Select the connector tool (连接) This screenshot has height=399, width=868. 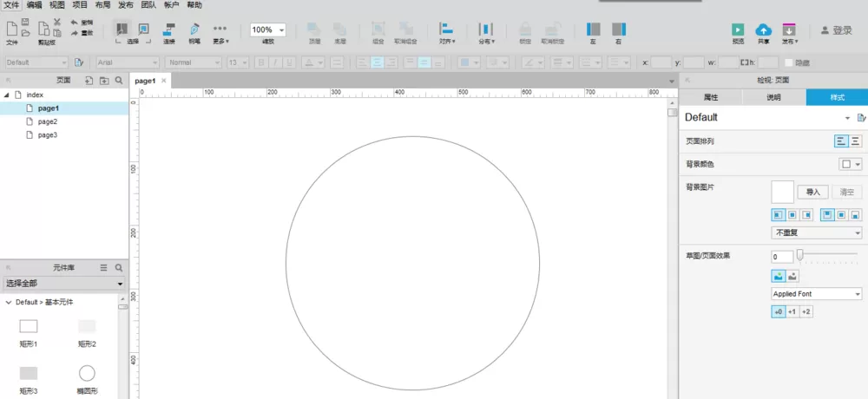tap(169, 33)
